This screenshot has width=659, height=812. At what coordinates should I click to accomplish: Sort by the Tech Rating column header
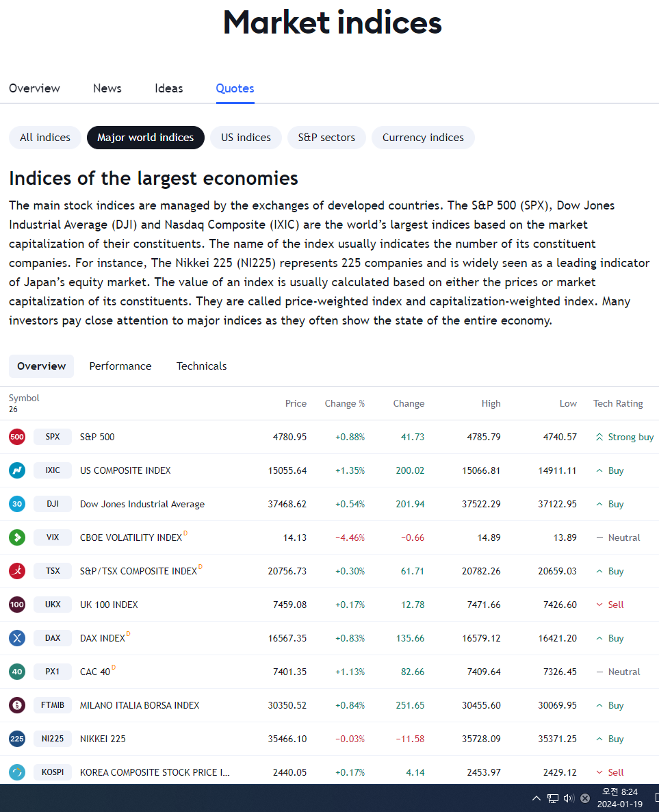618,403
